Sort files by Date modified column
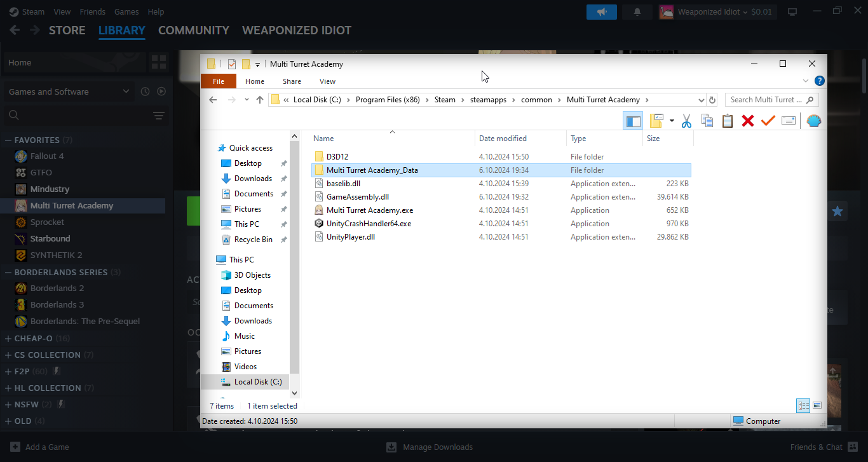This screenshot has width=868, height=462. click(x=520, y=139)
